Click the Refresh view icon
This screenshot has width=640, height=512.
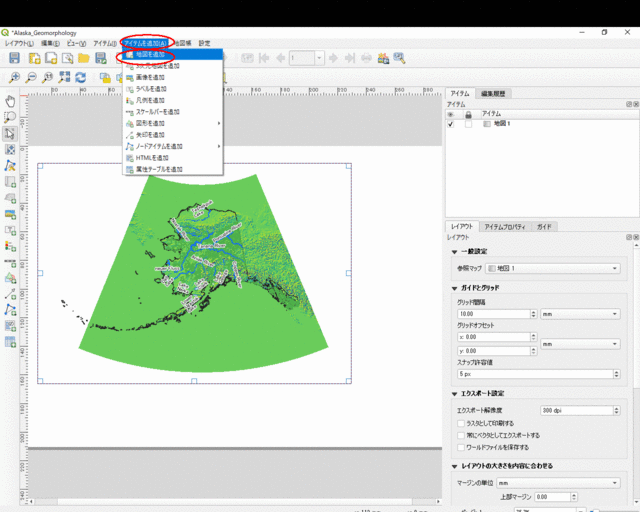point(80,77)
